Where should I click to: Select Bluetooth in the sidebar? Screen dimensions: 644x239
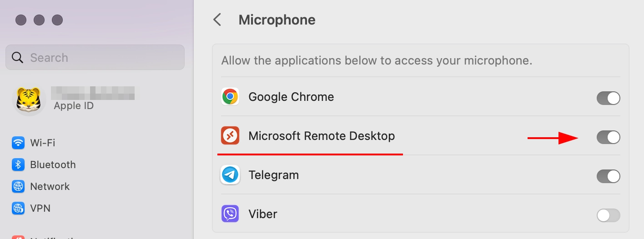tap(53, 164)
